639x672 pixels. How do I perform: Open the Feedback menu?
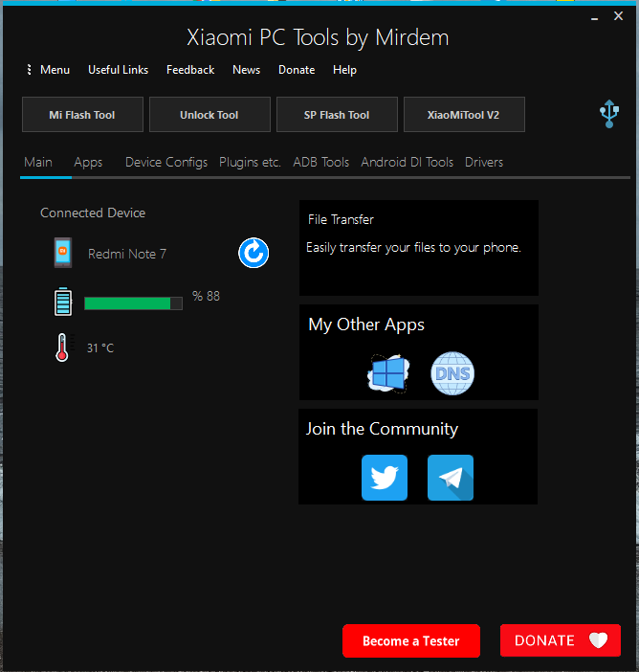[x=190, y=70]
